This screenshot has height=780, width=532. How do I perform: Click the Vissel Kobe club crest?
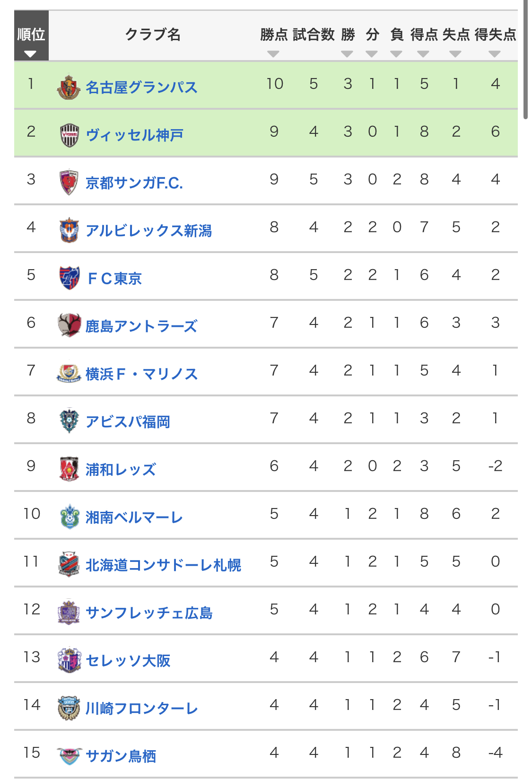(69, 135)
